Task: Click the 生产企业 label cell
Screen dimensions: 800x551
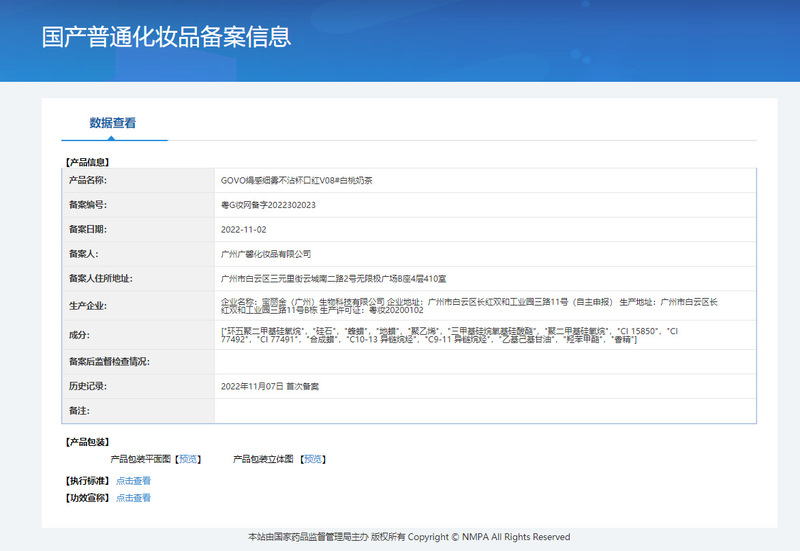Action: tap(138, 306)
